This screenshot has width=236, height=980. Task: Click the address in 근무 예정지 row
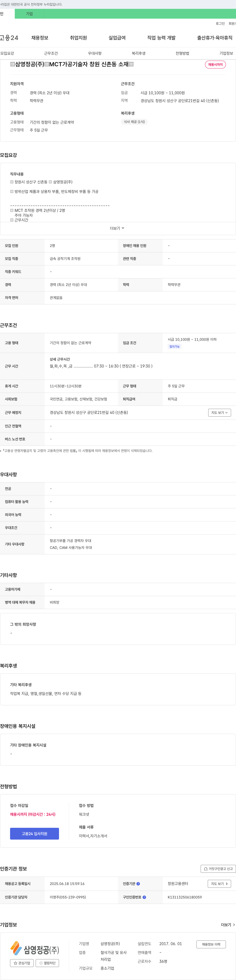pos(89,412)
